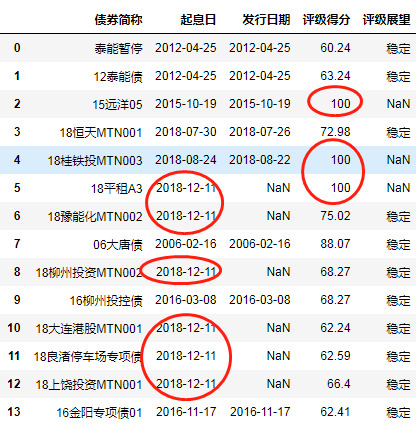417x434 pixels.
Task: Click the score 66.4
Action: click(x=338, y=384)
